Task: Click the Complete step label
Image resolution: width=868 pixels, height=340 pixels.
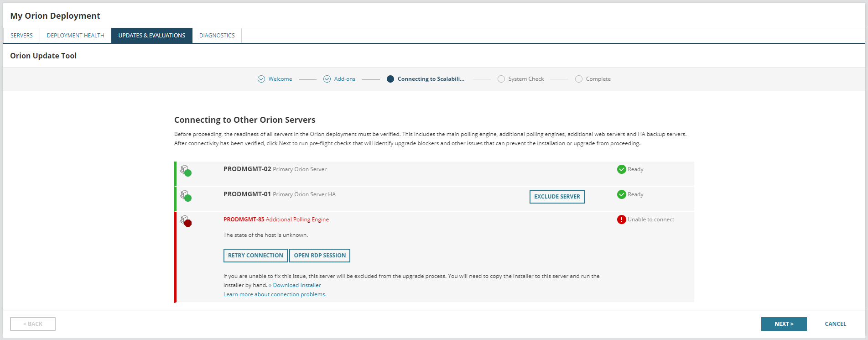Action: point(598,79)
